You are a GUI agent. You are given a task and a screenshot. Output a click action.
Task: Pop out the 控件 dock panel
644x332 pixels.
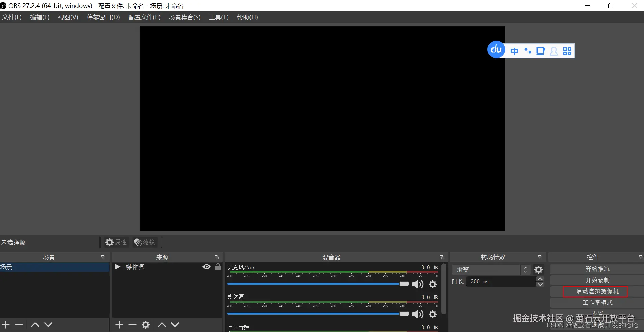[x=641, y=257]
